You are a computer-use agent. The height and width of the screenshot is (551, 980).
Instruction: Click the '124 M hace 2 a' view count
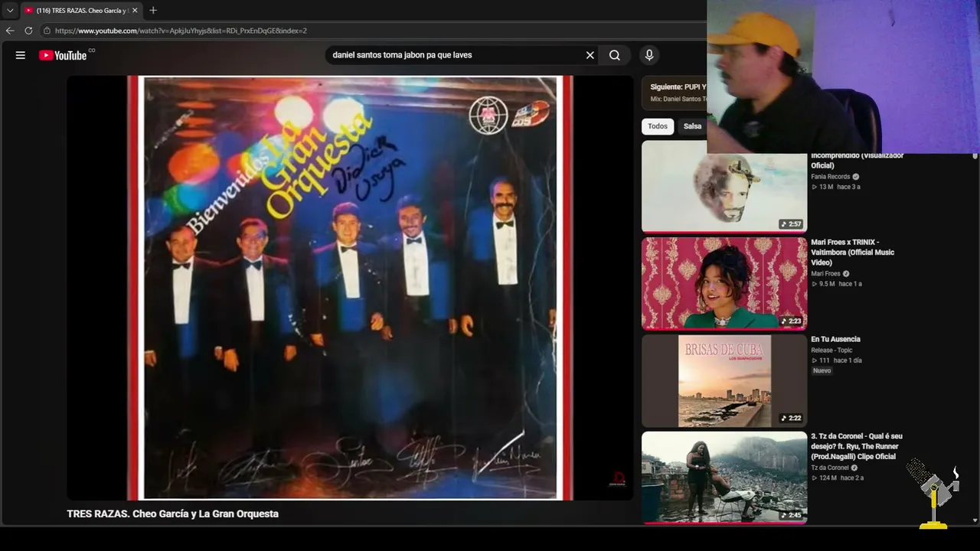tap(837, 478)
